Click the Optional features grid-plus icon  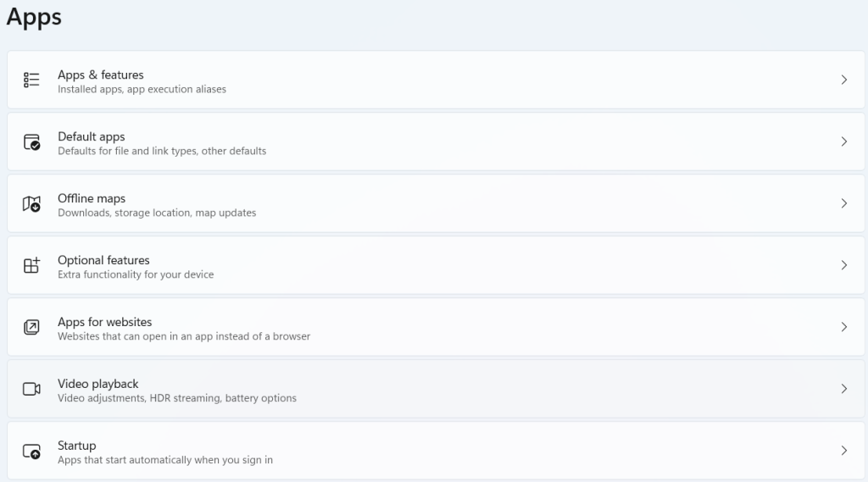pyautogui.click(x=31, y=265)
